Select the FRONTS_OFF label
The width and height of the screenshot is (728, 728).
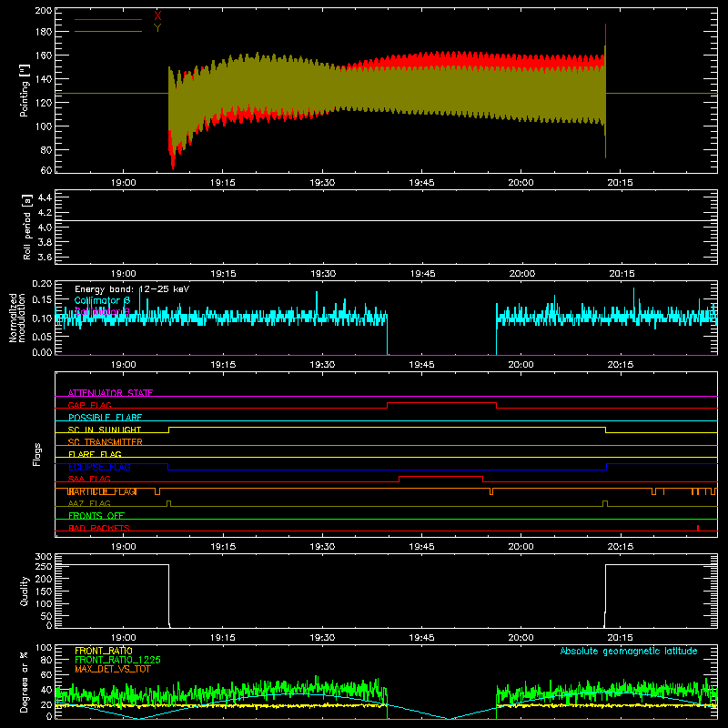(x=96, y=515)
